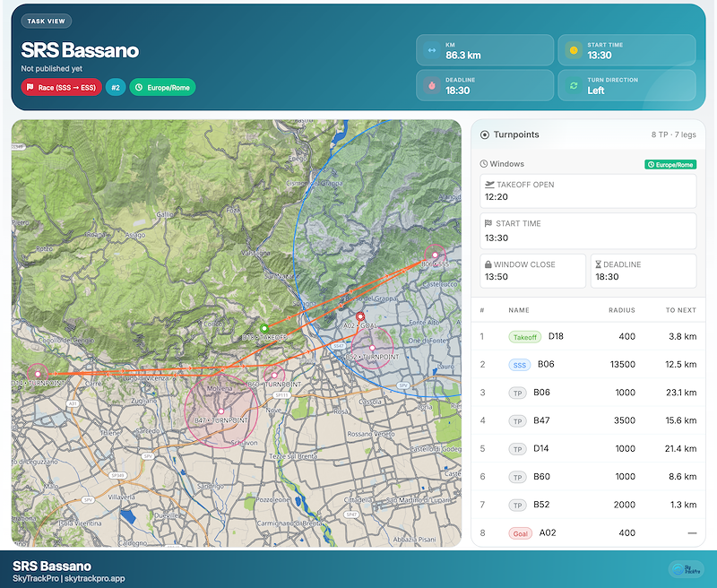Screen dimensions: 717x588
Task: Click the green D18 Takeoff map marker
Action: coord(263,328)
